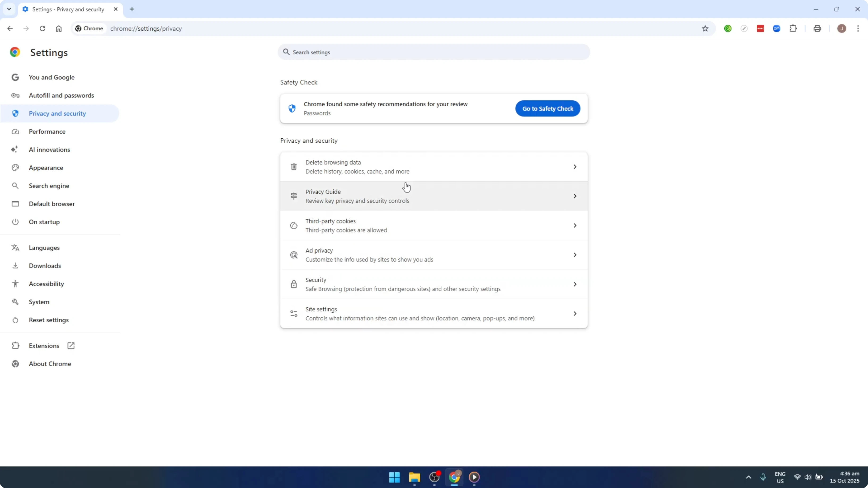868x488 pixels.
Task: Click the Home button in the toolbar
Action: (59, 29)
